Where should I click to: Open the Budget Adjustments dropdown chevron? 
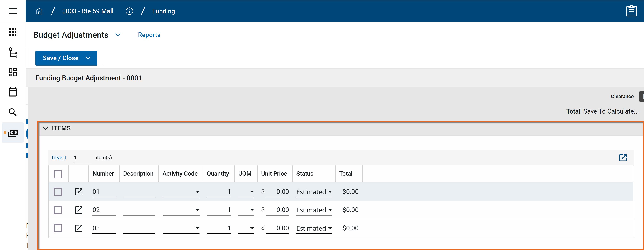[x=118, y=35]
